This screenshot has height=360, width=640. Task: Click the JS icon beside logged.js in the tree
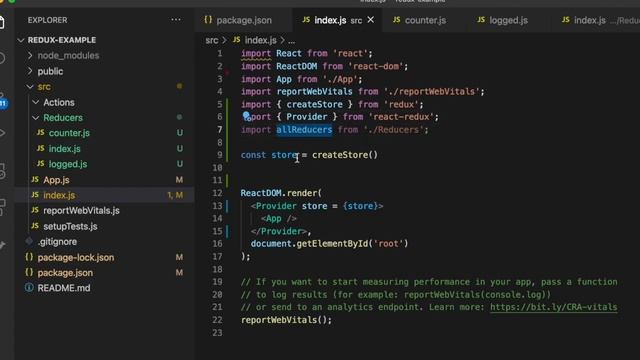click(40, 164)
